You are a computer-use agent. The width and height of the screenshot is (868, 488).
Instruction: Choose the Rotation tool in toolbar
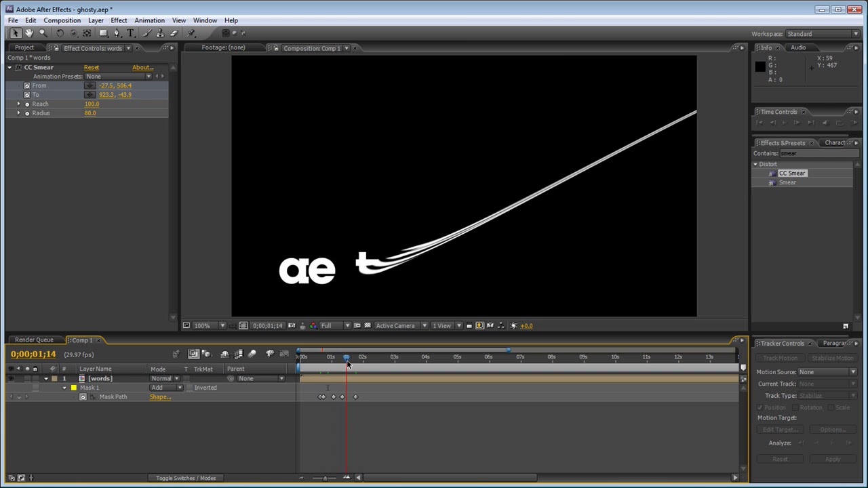pos(60,33)
